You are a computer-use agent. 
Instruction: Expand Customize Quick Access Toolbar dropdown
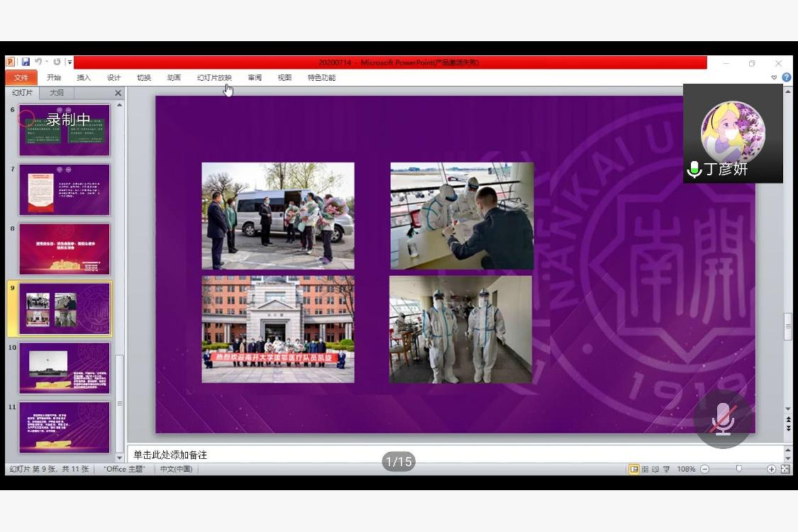tap(70, 62)
